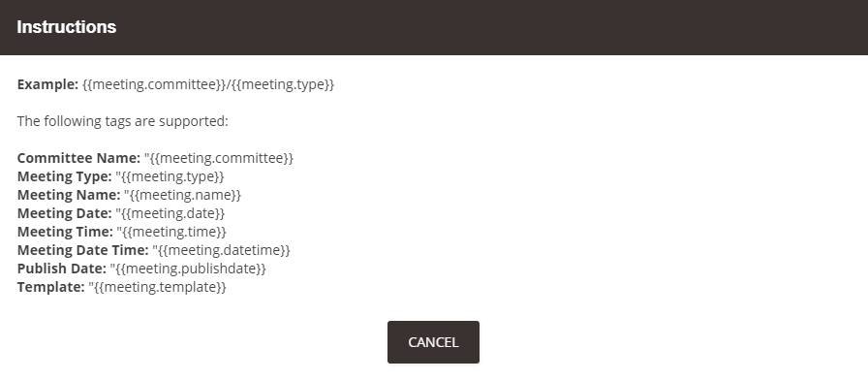This screenshot has height=380, width=868.
Task: Click the {{meeting.name}} tag
Action: tap(183, 195)
